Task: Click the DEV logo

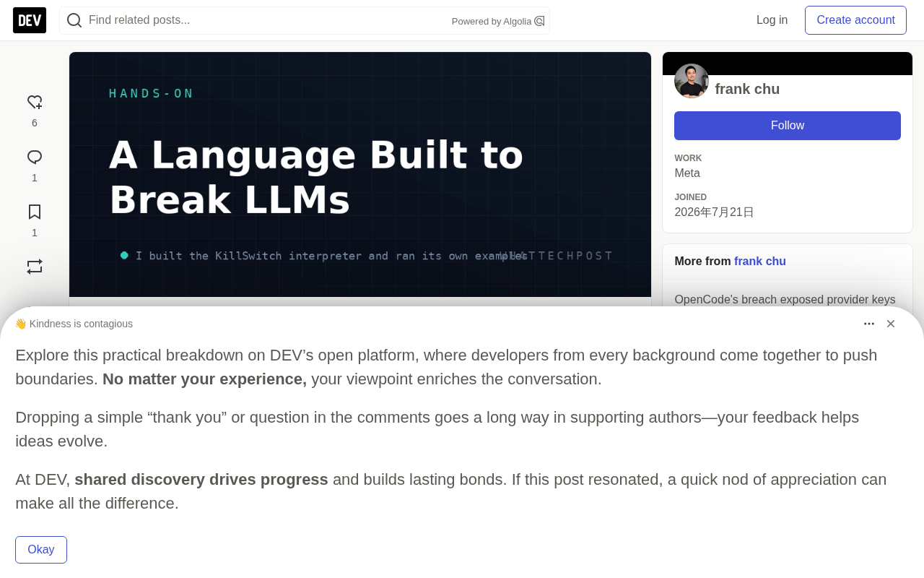Action: pyautogui.click(x=30, y=20)
